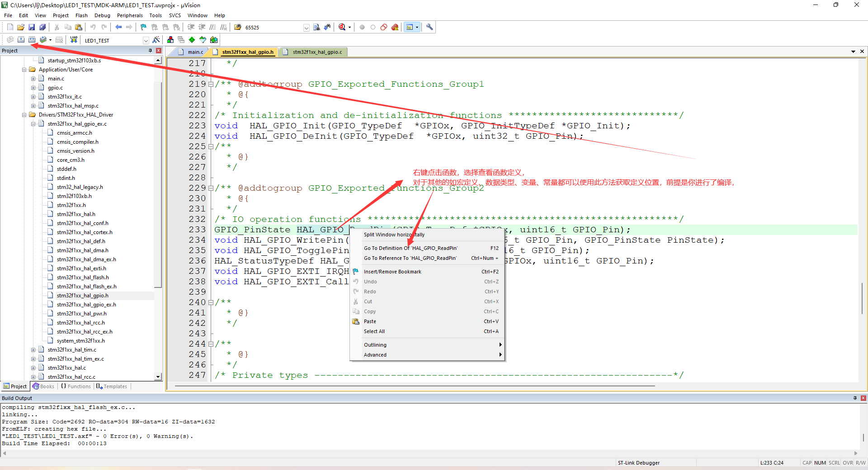The image size is (868, 470).
Task: Open Manage Project Items icon
Action: pos(170,40)
